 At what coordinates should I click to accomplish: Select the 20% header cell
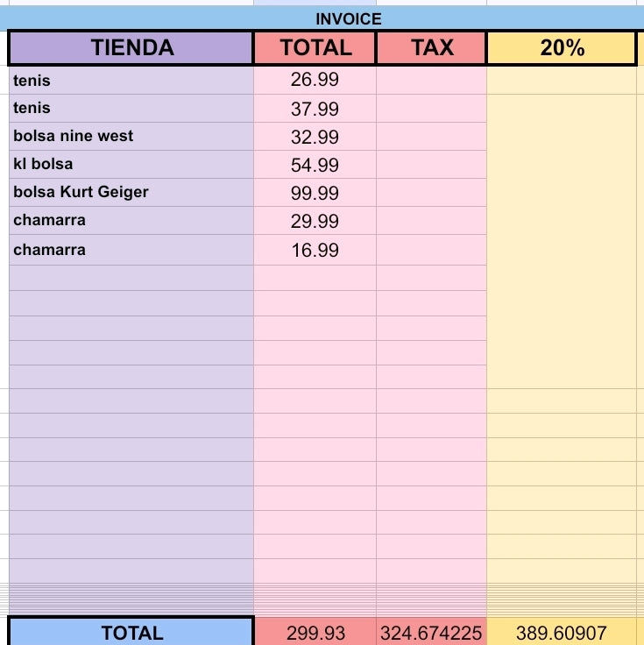562,47
